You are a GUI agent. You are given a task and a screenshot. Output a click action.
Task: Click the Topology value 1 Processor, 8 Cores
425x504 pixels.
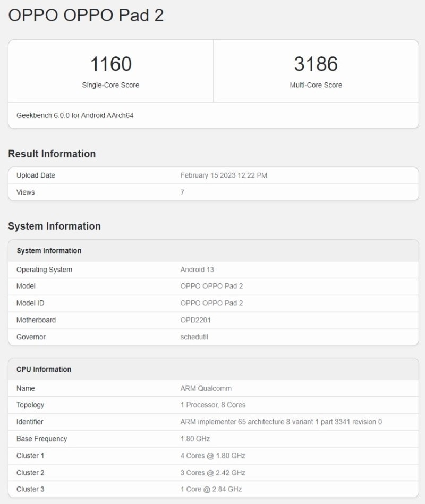212,405
